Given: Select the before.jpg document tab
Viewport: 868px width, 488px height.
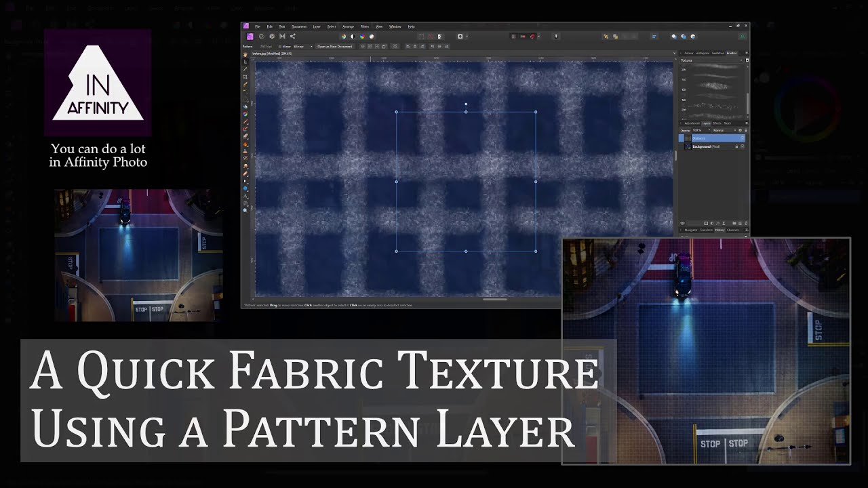Looking at the screenshot, I should pyautogui.click(x=271, y=54).
